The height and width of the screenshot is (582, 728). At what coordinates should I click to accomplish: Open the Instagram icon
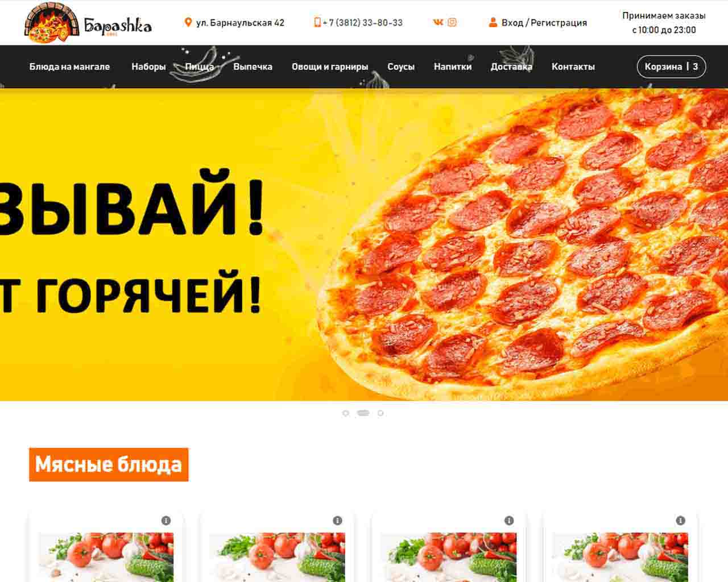[452, 22]
